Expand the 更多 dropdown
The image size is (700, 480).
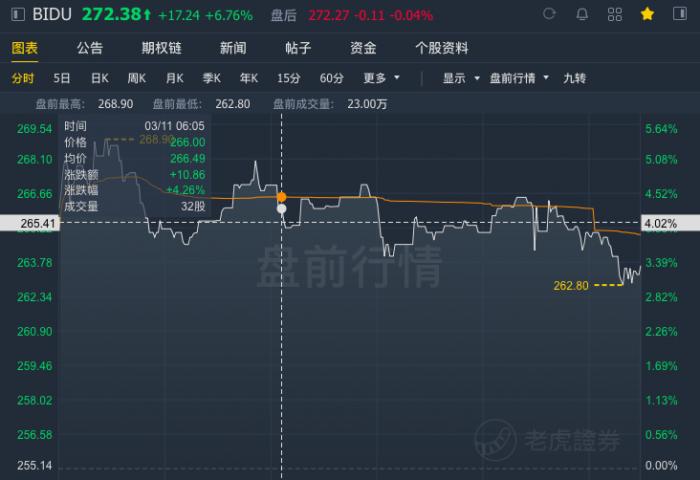pos(381,78)
